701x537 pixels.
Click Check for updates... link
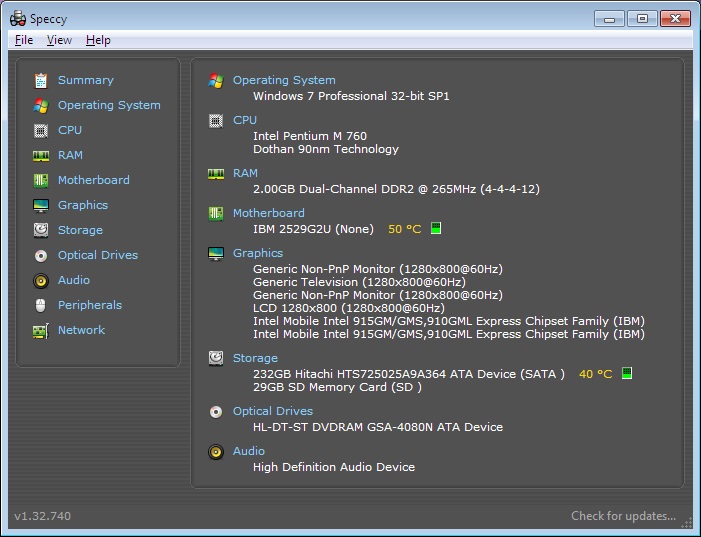point(623,516)
